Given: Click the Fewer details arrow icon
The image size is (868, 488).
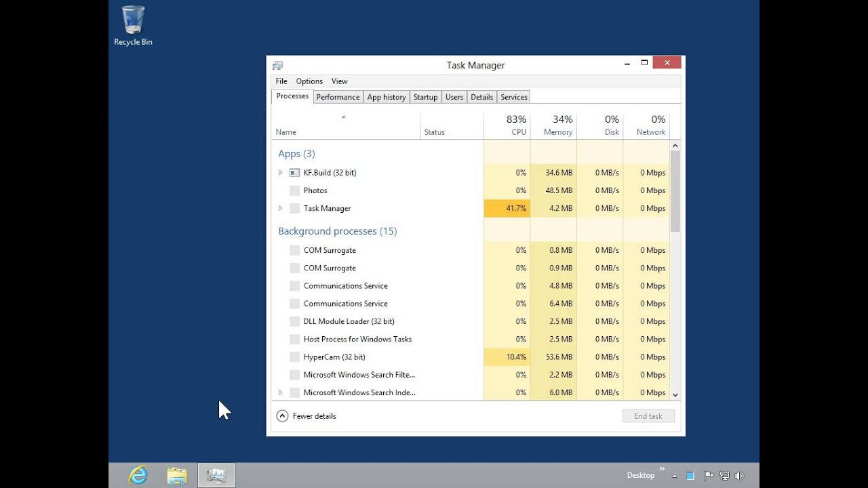Looking at the screenshot, I should tap(282, 416).
